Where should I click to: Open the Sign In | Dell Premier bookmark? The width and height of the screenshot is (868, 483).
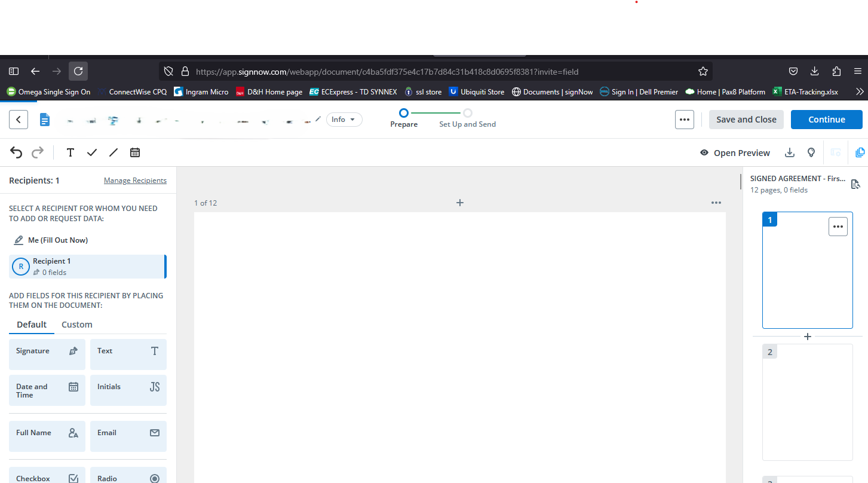[x=639, y=92]
